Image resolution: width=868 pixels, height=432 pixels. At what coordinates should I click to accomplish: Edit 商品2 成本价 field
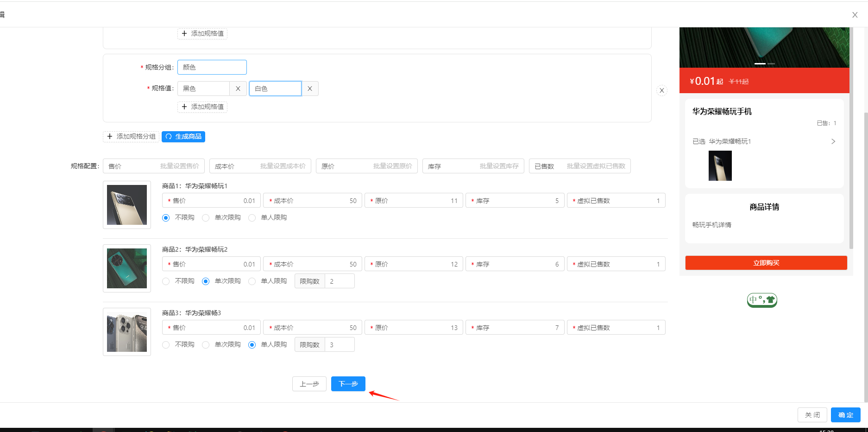click(313, 264)
